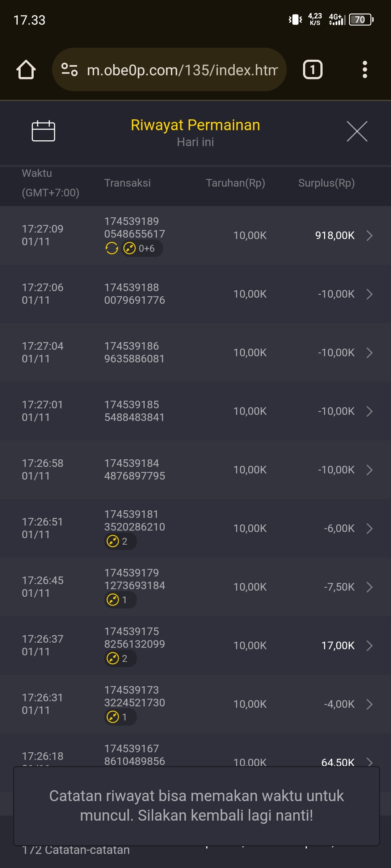Open the browser tab switcher showing 1
The height and width of the screenshot is (868, 391).
(312, 69)
